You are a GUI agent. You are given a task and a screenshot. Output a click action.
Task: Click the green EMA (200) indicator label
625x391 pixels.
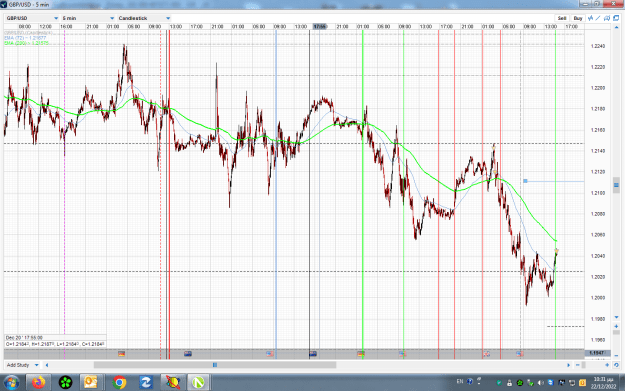point(27,43)
